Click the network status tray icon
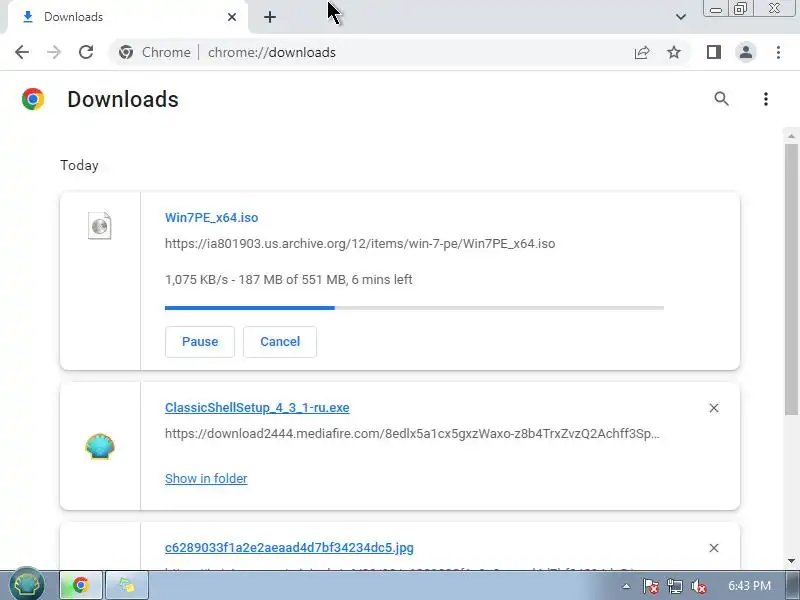This screenshot has width=800, height=600. tap(674, 586)
